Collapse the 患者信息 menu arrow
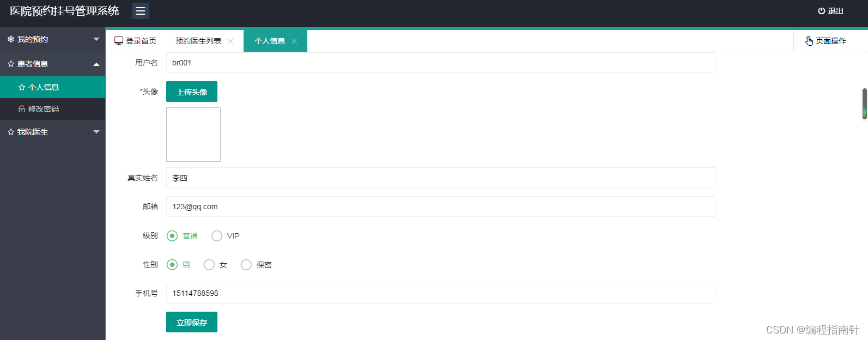The height and width of the screenshot is (340, 868). coord(96,64)
